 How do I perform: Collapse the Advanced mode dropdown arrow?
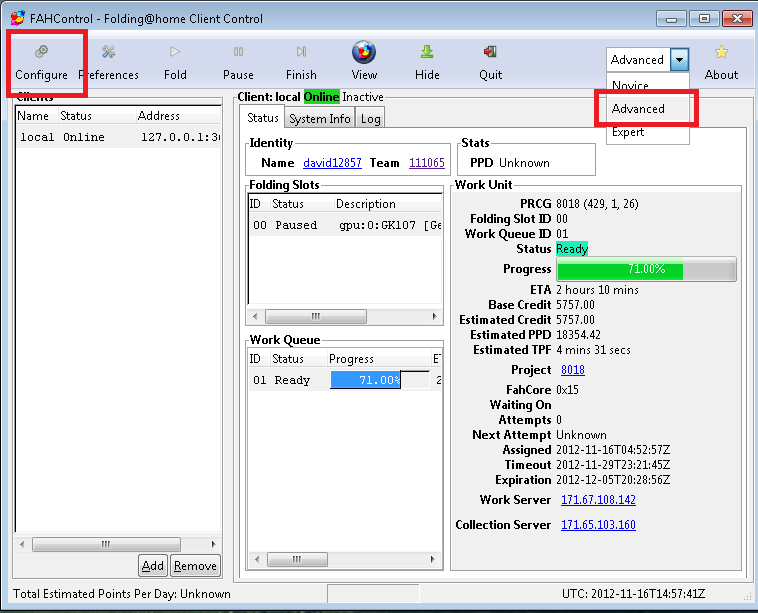click(680, 60)
